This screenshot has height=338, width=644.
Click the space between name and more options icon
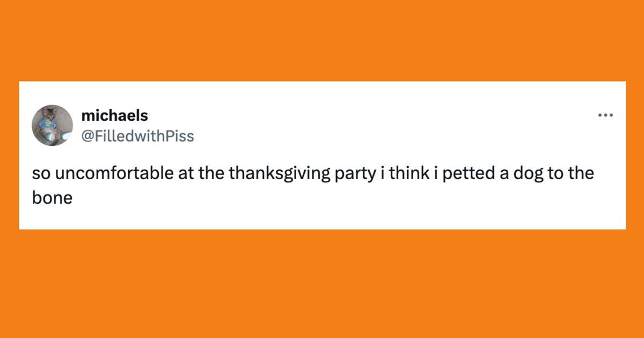(x=376, y=115)
